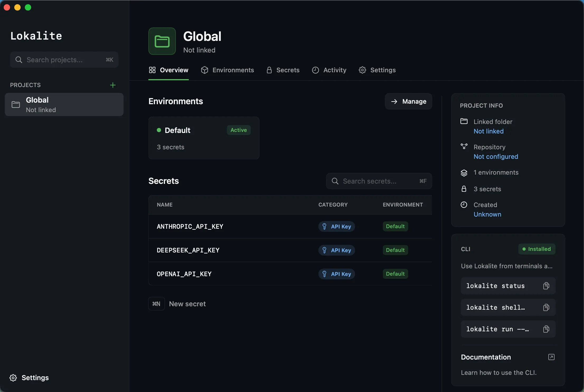Click the key icon in DEEPSEEK_API_KEY row
The height and width of the screenshot is (392, 584).
324,250
